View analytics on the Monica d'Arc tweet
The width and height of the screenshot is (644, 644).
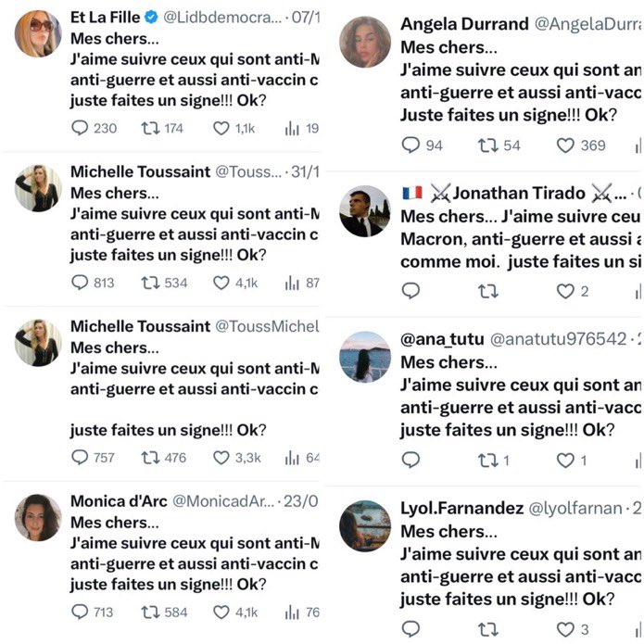click(x=292, y=612)
